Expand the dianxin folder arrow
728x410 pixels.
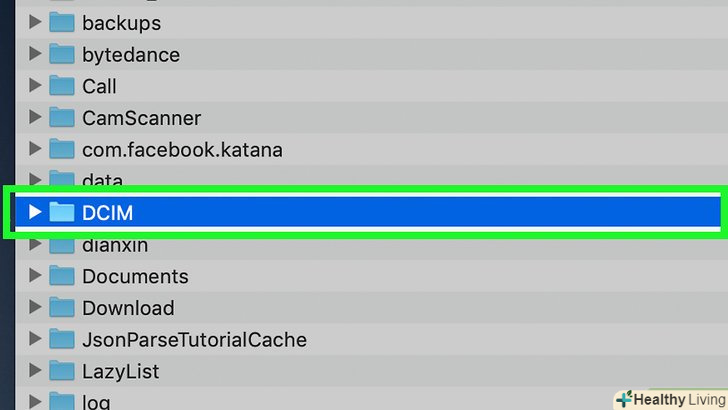coord(35,244)
